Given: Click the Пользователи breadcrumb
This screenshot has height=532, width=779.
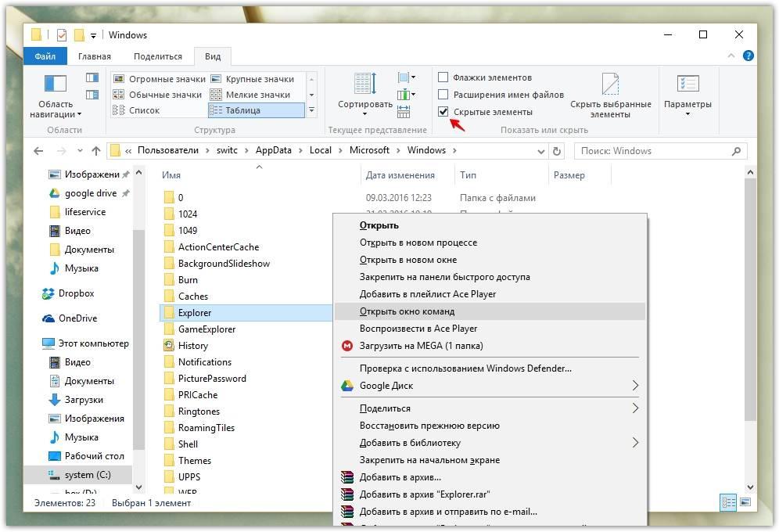Looking at the screenshot, I should click(168, 150).
